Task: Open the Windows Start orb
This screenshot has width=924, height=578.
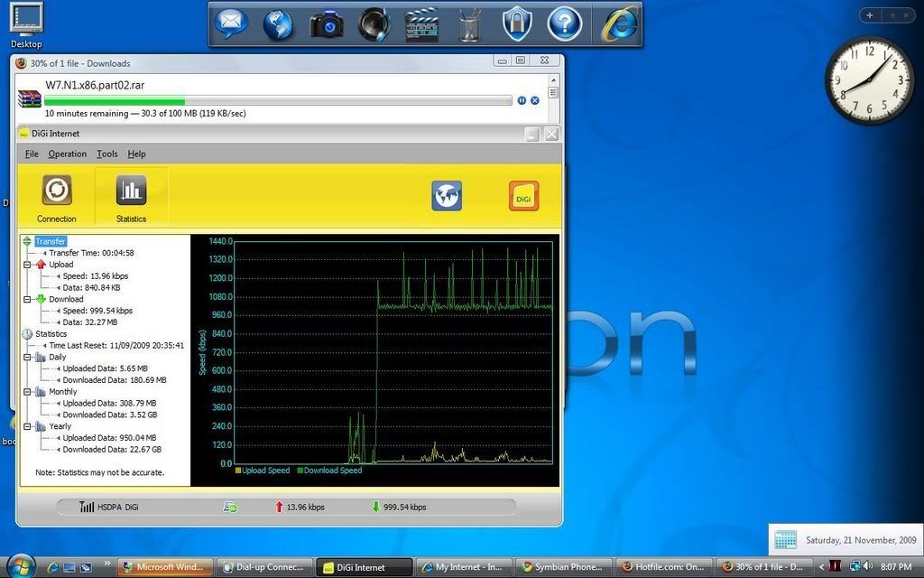Action: click(x=22, y=567)
